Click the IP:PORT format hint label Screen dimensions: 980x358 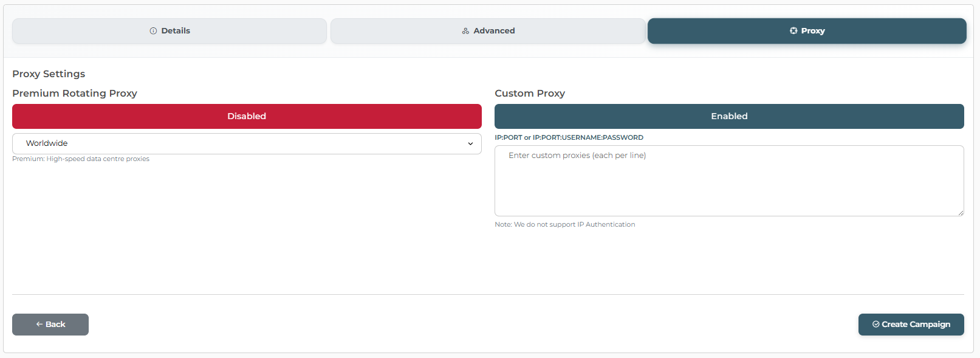[x=569, y=137]
